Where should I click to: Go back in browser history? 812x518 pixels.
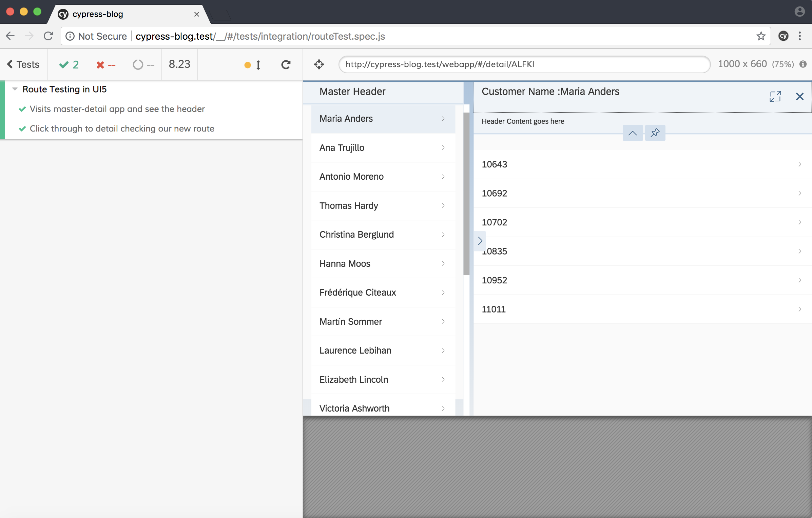(10, 36)
